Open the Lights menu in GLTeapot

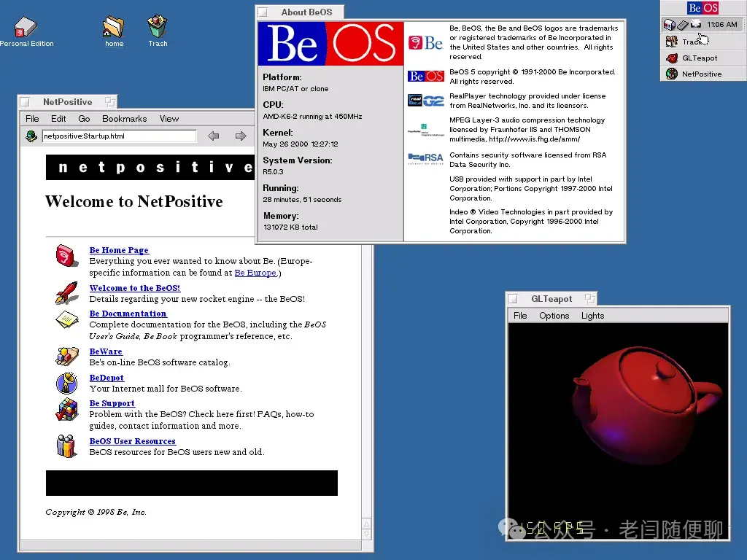(592, 316)
